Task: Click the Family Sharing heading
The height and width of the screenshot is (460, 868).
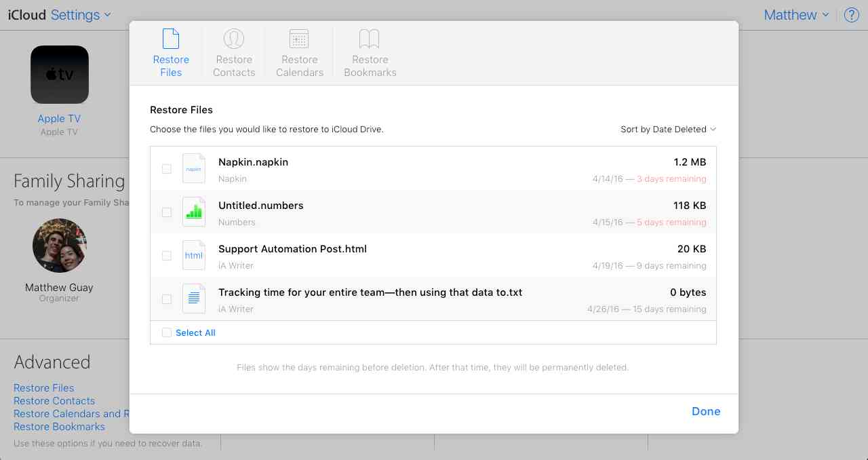Action: 69,181
